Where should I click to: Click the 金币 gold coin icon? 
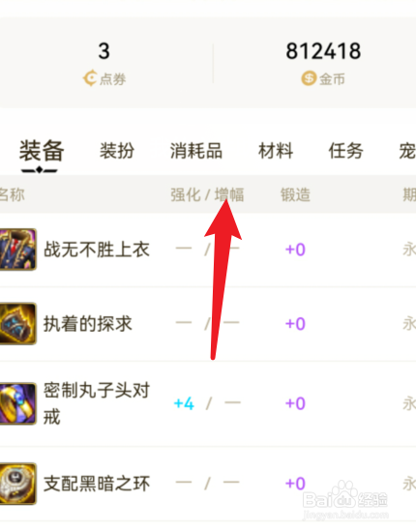click(x=309, y=78)
